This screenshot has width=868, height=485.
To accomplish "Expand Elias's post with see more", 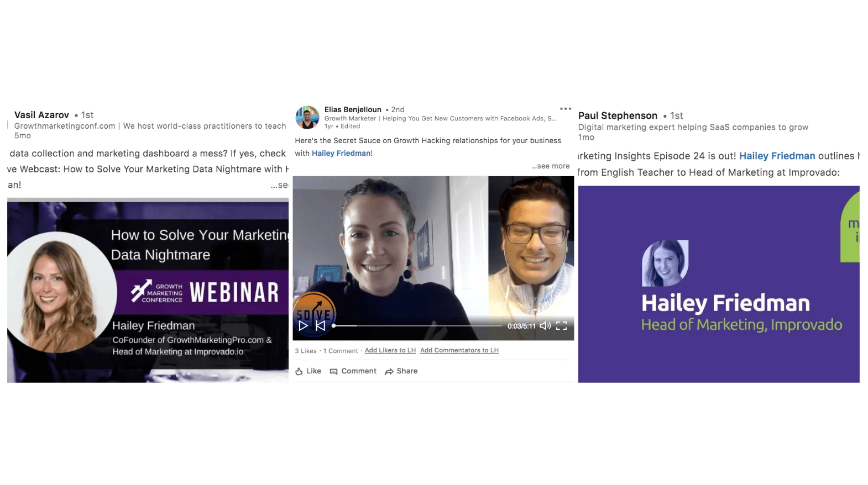I will click(x=551, y=166).
